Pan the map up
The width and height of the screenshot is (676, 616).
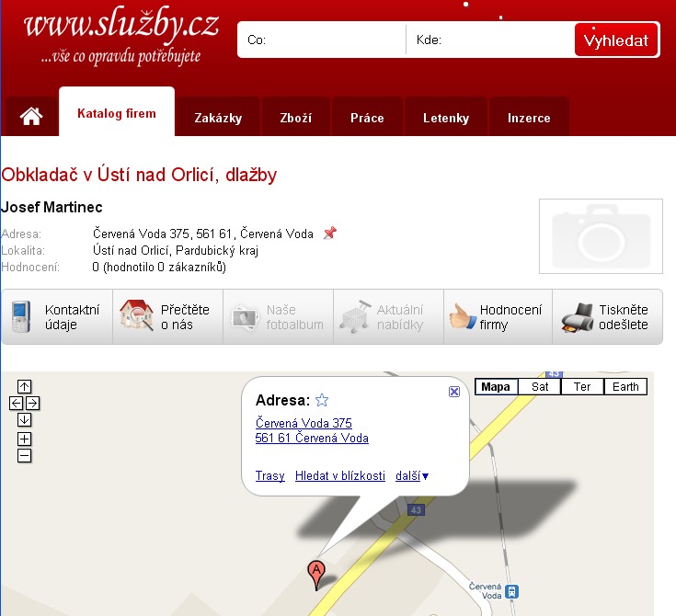coord(24,387)
